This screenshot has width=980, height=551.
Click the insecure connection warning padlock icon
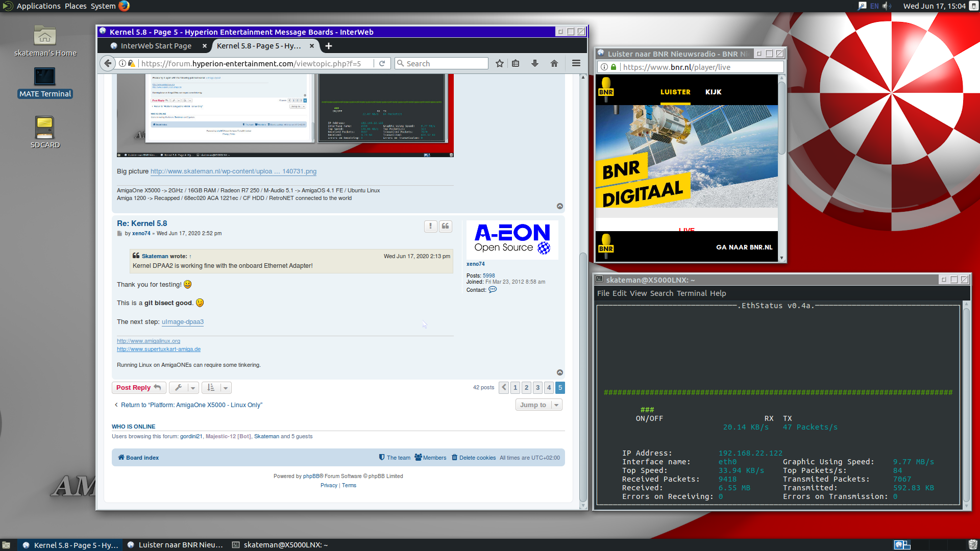pyautogui.click(x=132, y=64)
